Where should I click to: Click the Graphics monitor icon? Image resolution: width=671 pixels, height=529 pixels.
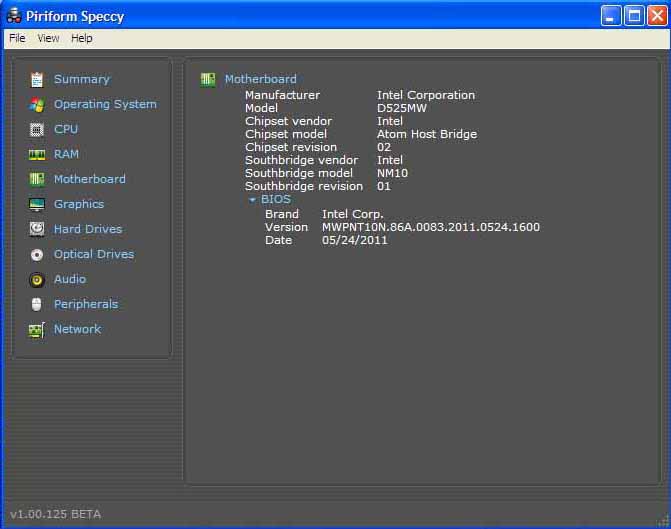(x=37, y=204)
